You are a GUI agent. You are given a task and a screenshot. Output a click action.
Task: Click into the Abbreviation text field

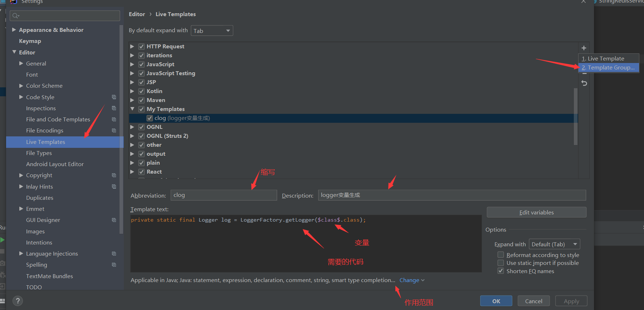tap(224, 195)
